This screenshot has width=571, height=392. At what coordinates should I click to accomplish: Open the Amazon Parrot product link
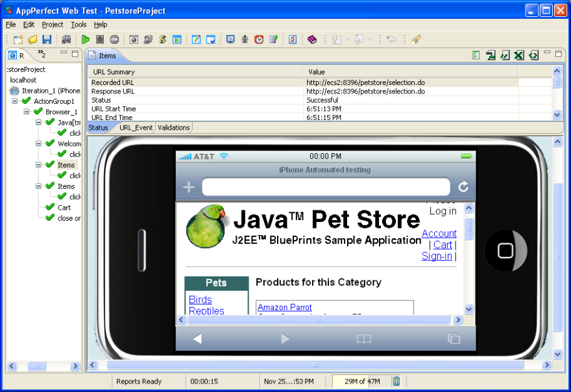(284, 307)
